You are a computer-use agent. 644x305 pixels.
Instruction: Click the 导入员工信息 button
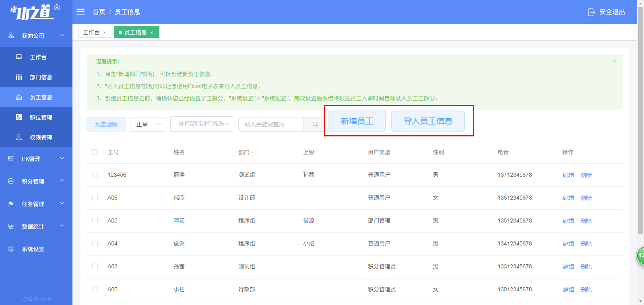(428, 121)
